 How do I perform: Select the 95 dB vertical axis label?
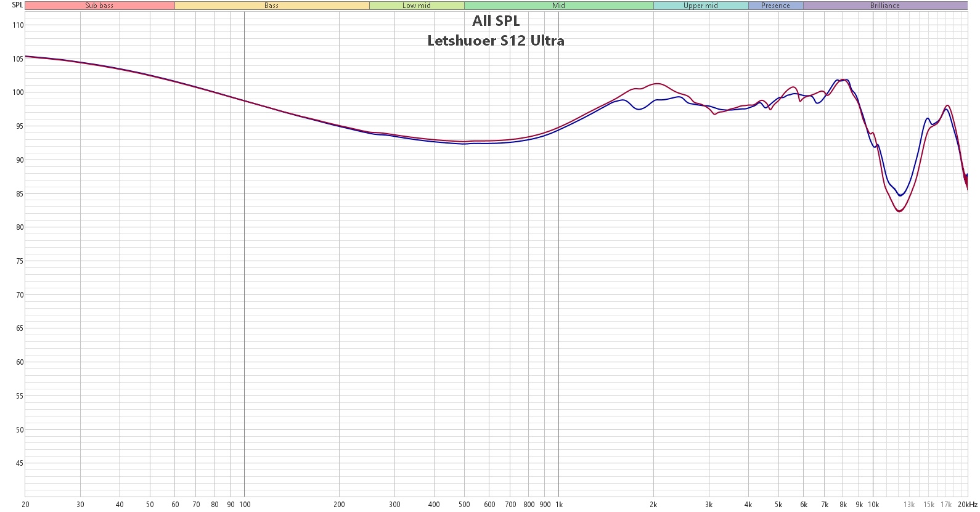click(x=19, y=126)
